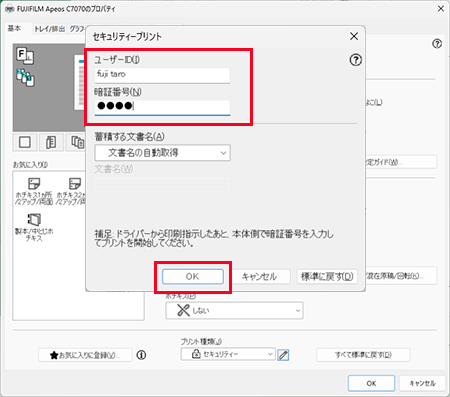This screenshot has height=397, width=450.
Task: Choose the staple 1 position 2-up duplex favorite
Action: click(34, 191)
